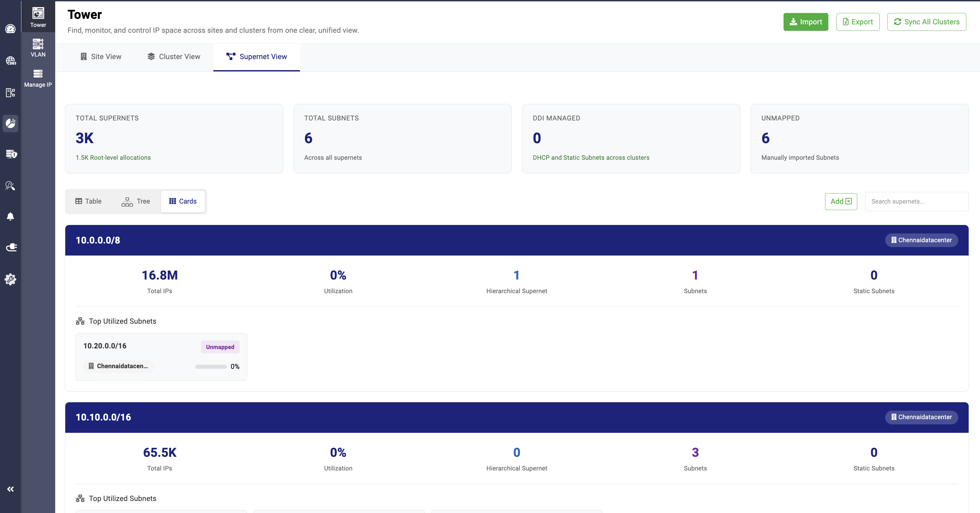Screen dimensions: 980x513
Task: Collapse the sidebar with double chevron
Action: click(x=10, y=489)
